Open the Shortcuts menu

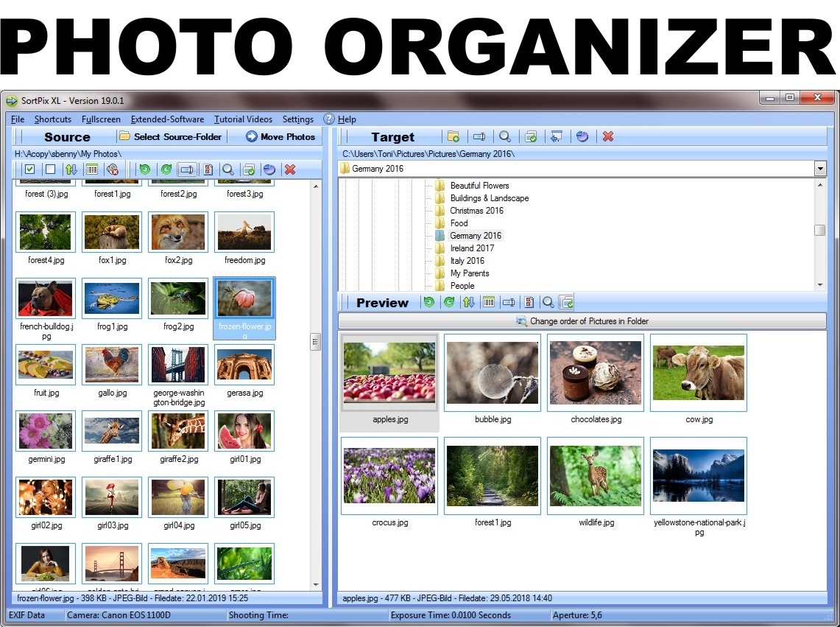52,119
